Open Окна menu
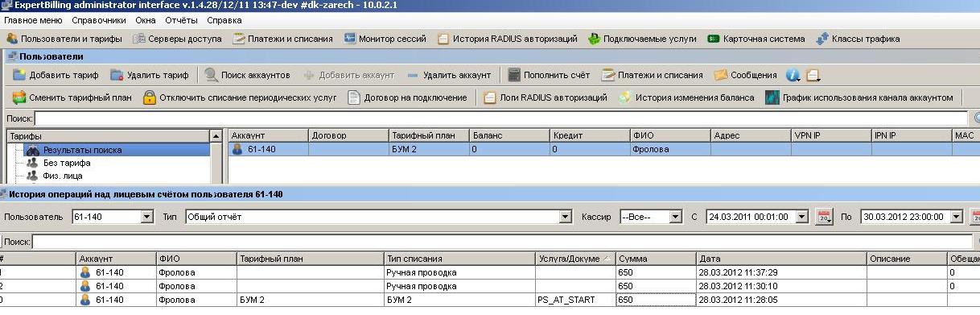This screenshot has width=980, height=315. (146, 19)
